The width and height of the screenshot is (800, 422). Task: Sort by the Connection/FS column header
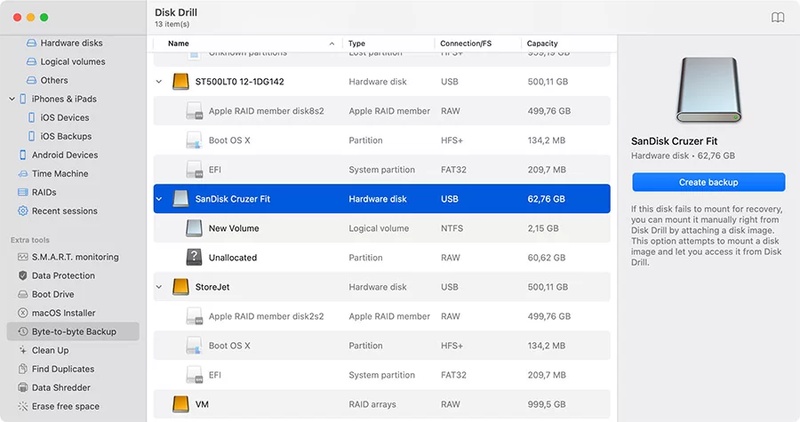coord(466,43)
